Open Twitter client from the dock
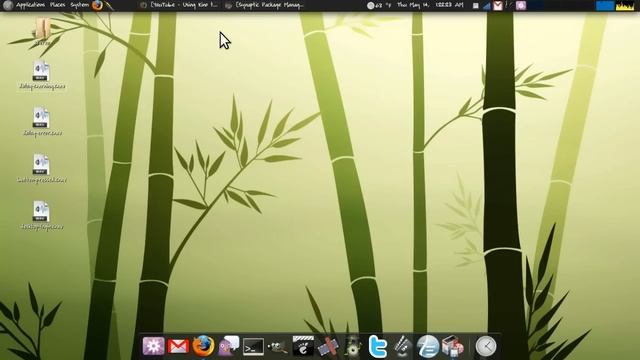Image resolution: width=640 pixels, height=360 pixels. pyautogui.click(x=378, y=347)
